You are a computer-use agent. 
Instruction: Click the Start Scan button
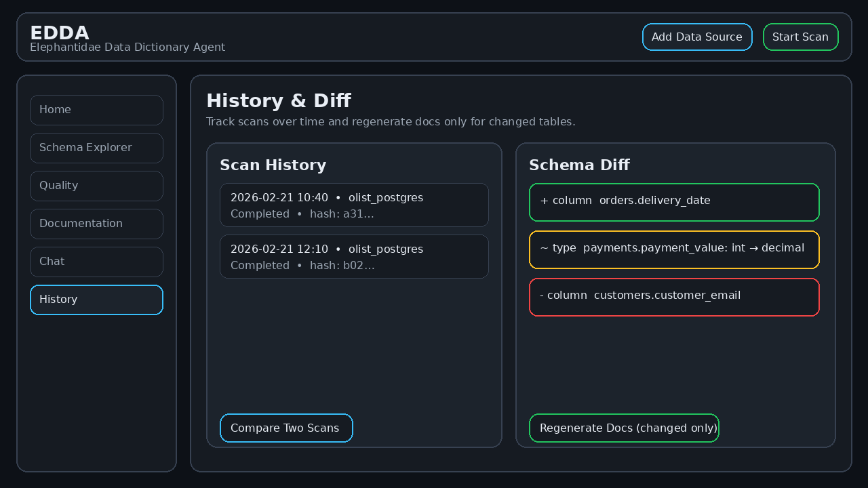(x=800, y=37)
